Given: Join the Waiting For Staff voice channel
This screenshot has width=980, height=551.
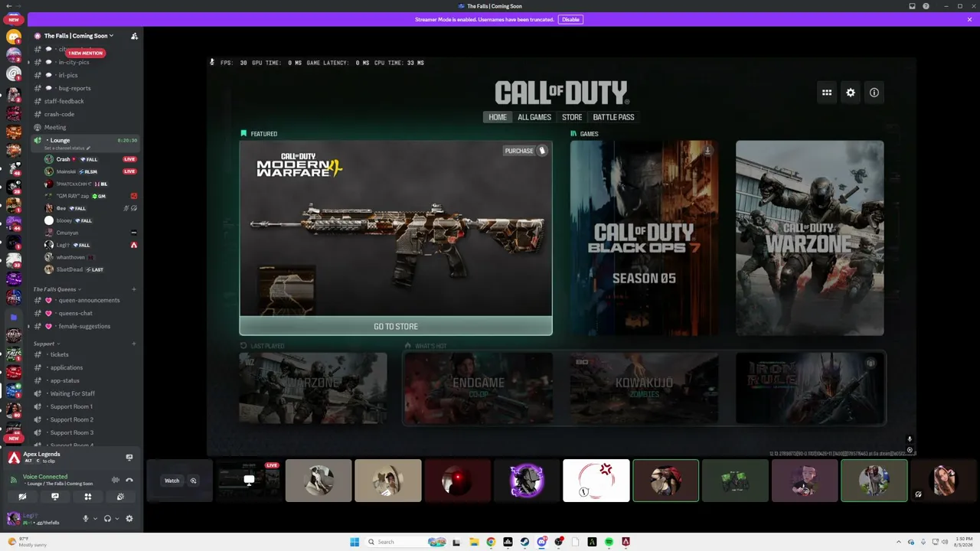Looking at the screenshot, I should (x=73, y=393).
